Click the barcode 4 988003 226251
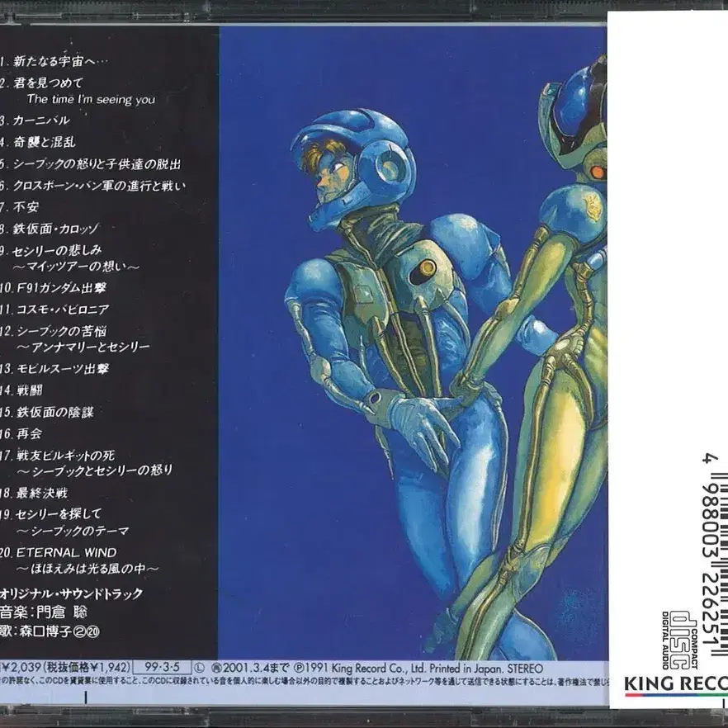Image resolution: width=728 pixels, height=728 pixels. click(715, 556)
